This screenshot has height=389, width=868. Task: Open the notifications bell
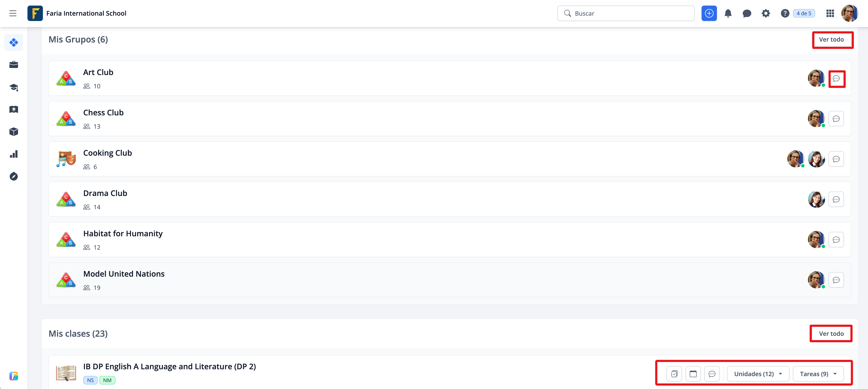click(728, 14)
